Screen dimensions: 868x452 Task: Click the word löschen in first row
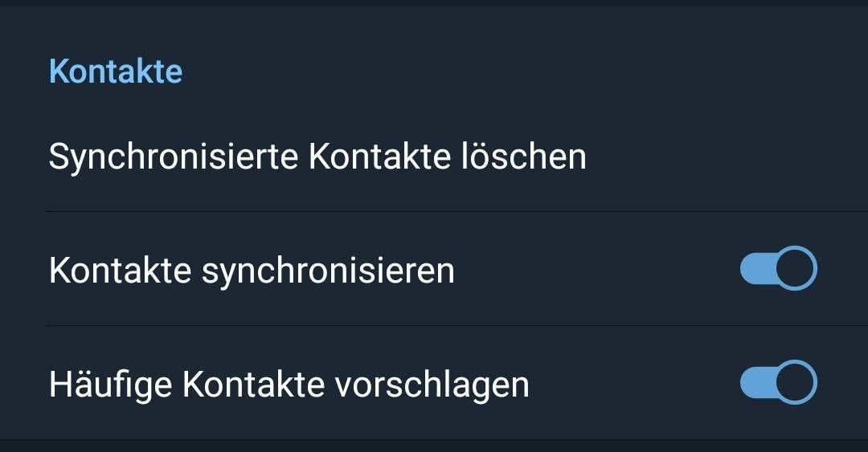click(x=524, y=157)
